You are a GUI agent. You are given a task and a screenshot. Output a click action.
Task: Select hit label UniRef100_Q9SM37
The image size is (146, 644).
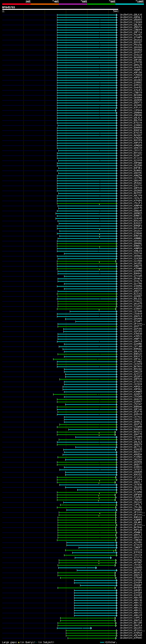click(x=131, y=53)
